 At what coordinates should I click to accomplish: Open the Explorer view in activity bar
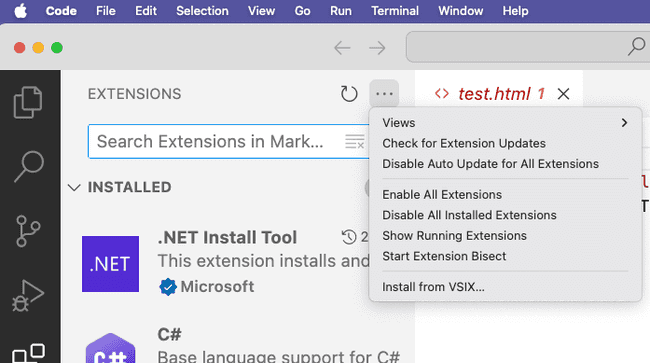28,102
